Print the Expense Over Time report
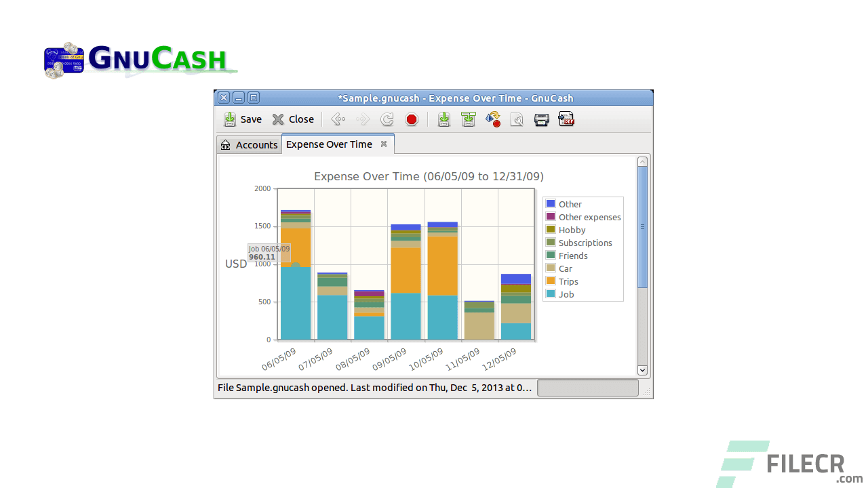Screen dimensions: 868x488 coord(541,119)
